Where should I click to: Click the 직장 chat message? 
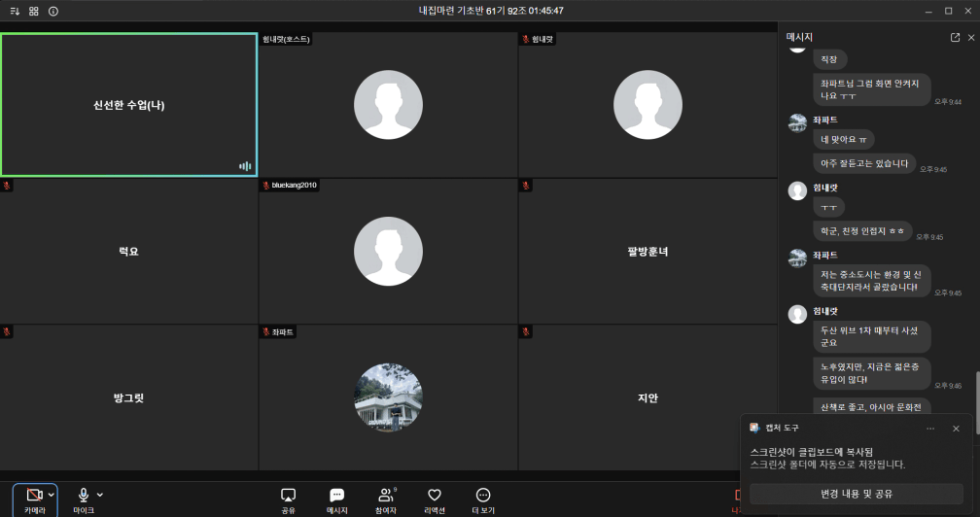click(x=830, y=59)
